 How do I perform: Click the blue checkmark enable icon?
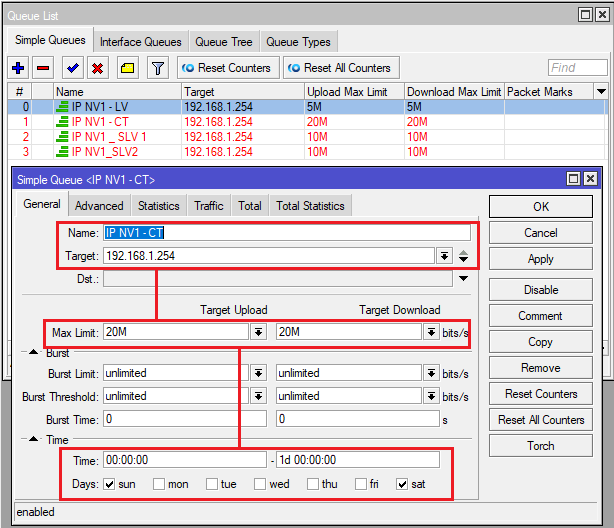point(72,68)
